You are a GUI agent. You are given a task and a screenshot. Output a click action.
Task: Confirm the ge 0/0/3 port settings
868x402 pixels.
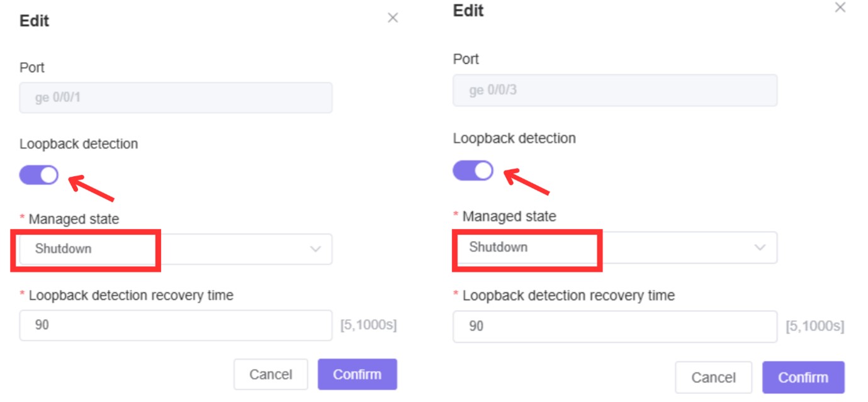click(803, 377)
